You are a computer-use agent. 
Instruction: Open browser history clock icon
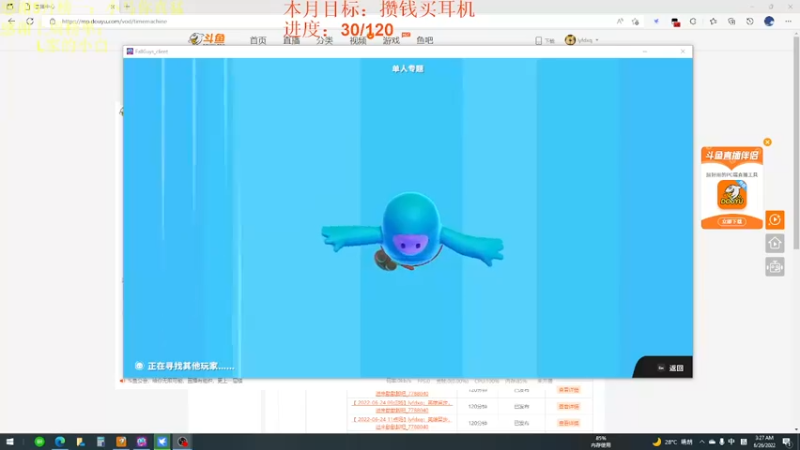click(x=750, y=21)
